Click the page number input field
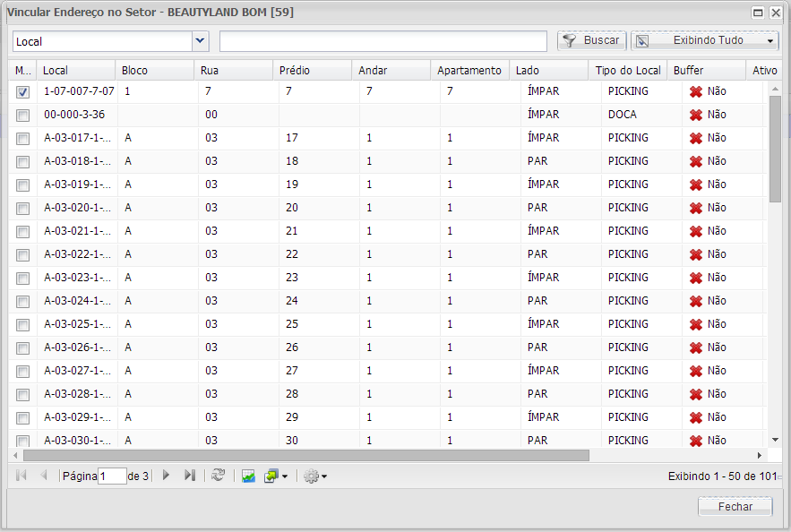The image size is (791, 532). 112,476
